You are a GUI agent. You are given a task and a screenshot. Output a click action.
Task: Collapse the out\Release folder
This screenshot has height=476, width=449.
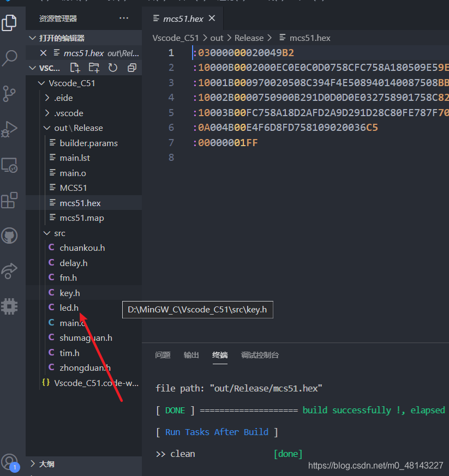coord(47,128)
